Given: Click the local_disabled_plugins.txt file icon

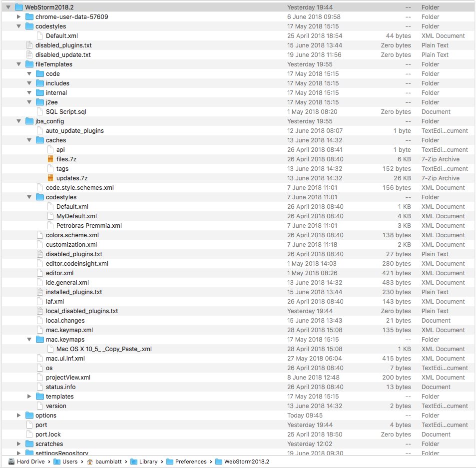Looking at the screenshot, I should 40,311.
